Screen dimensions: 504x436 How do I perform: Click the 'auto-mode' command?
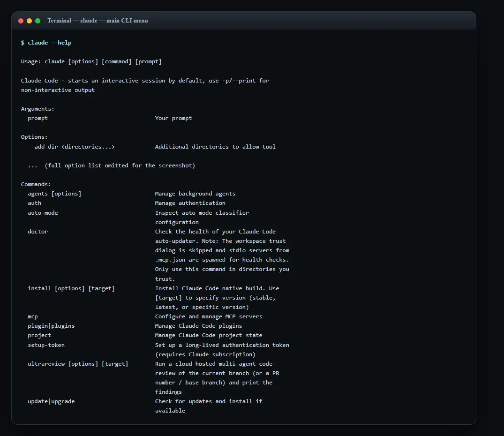pyautogui.click(x=43, y=213)
